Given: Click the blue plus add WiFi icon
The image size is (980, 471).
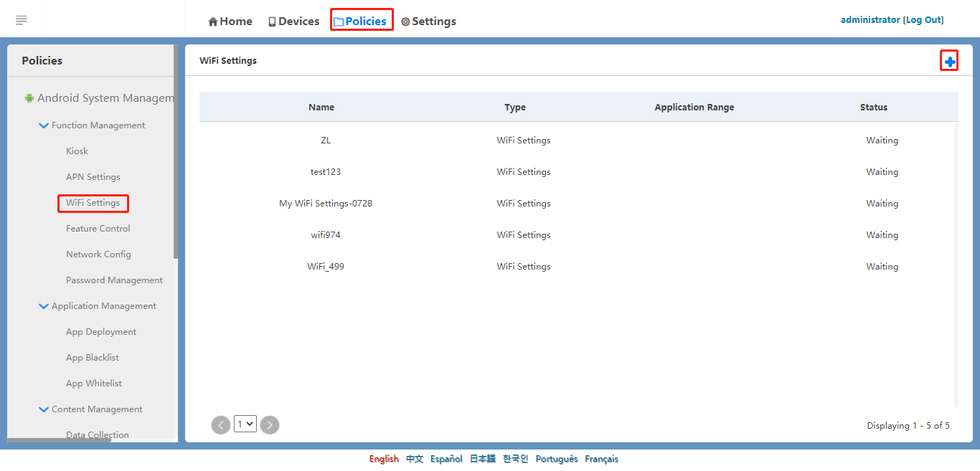Looking at the screenshot, I should (x=950, y=62).
